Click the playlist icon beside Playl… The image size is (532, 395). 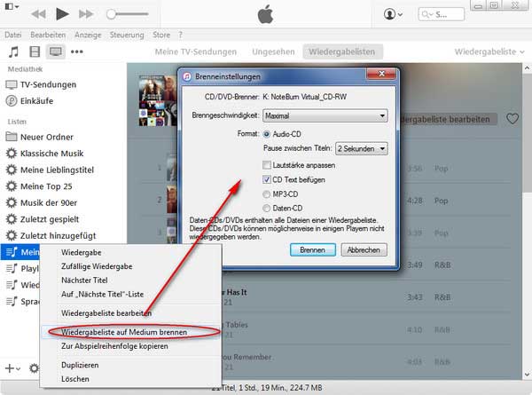[12, 268]
